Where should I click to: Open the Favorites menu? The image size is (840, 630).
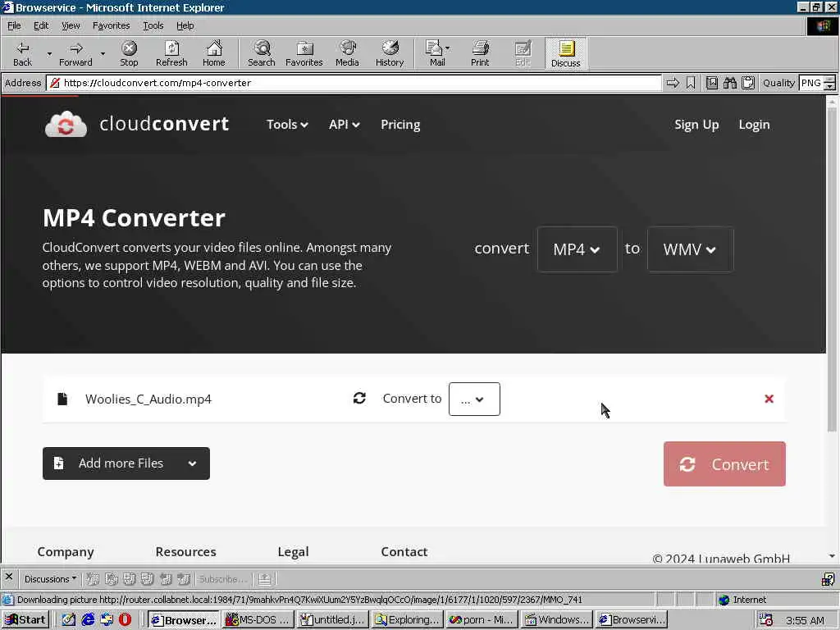pos(111,25)
